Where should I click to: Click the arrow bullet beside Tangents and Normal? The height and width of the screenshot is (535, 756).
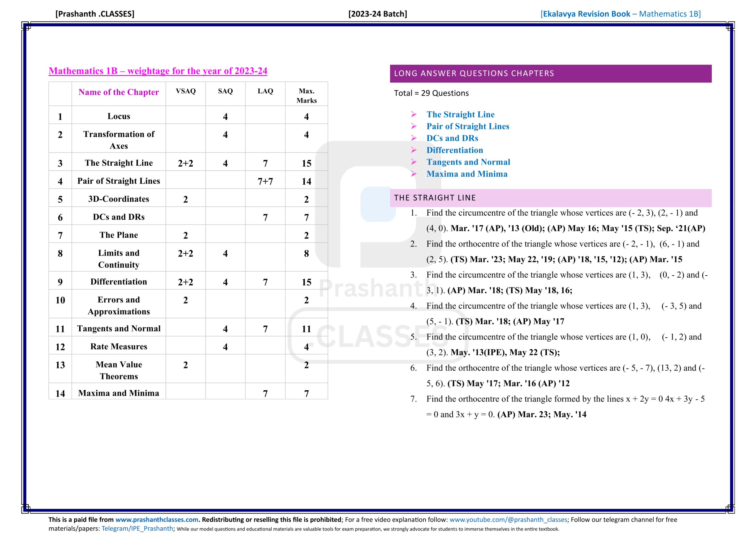[413, 162]
